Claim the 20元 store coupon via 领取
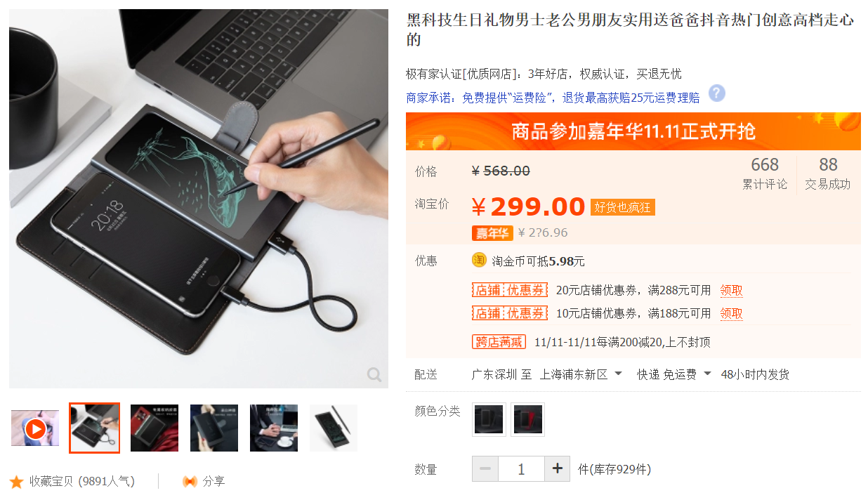The width and height of the screenshot is (868, 493). pos(731,290)
